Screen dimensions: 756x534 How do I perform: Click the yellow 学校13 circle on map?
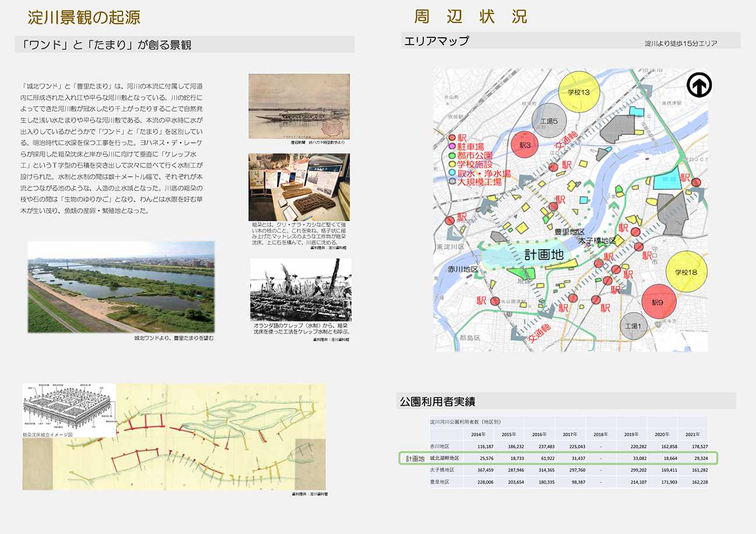tap(578, 92)
